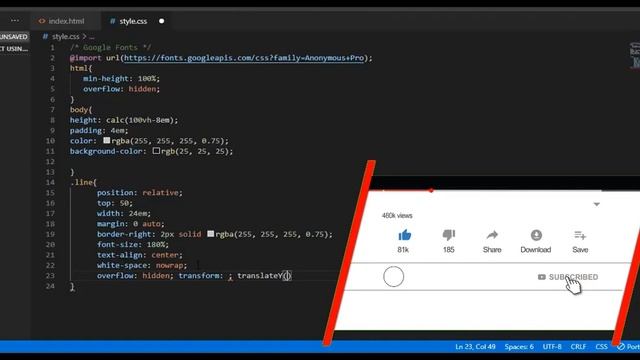This screenshot has height=360, width=640.
Task: Click the 'overflow: hidden;' line inside html rule
Action: click(x=121, y=89)
